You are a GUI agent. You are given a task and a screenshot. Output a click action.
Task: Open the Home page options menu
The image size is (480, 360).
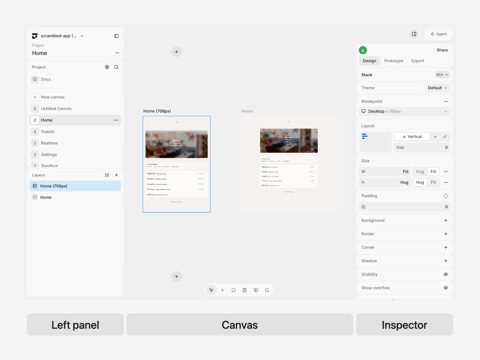[117, 53]
